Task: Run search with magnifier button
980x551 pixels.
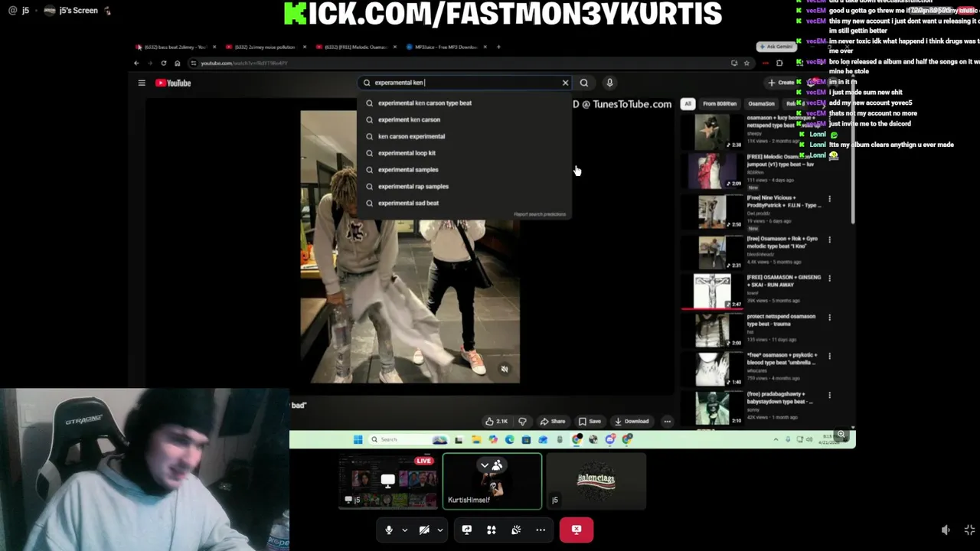Action: point(584,83)
